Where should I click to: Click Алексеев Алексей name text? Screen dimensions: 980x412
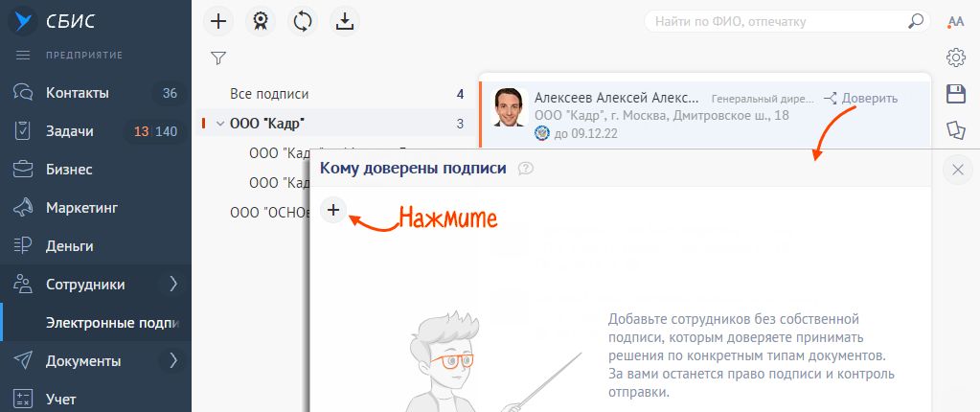[x=616, y=98]
